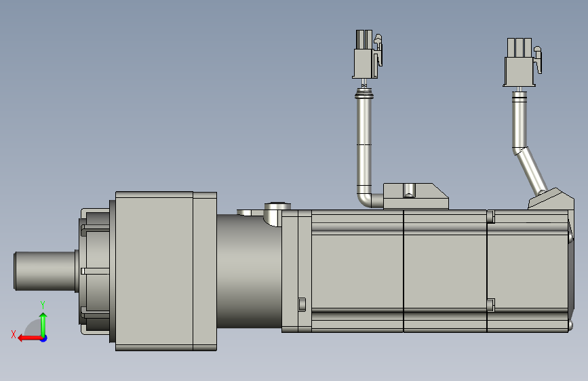Pick the left cable's top connector plug
Viewport: 588px width, 381px height.
pos(367,54)
